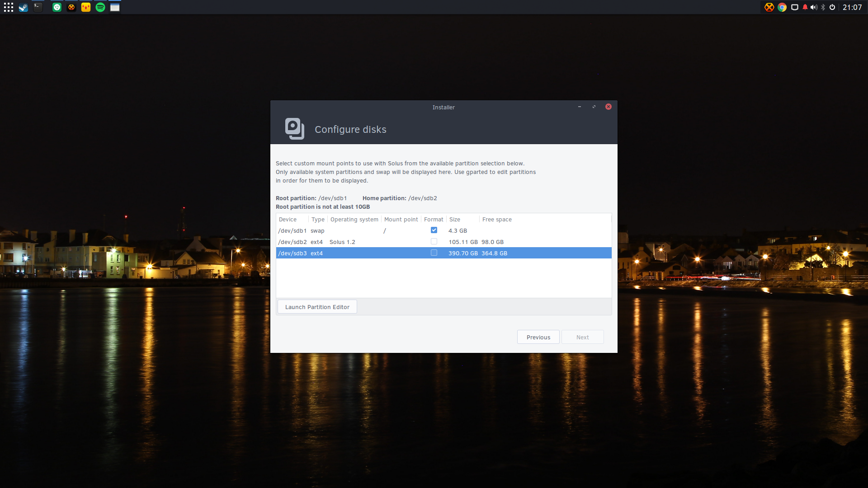Open the network connection indicator
The image size is (868, 488).
click(795, 7)
